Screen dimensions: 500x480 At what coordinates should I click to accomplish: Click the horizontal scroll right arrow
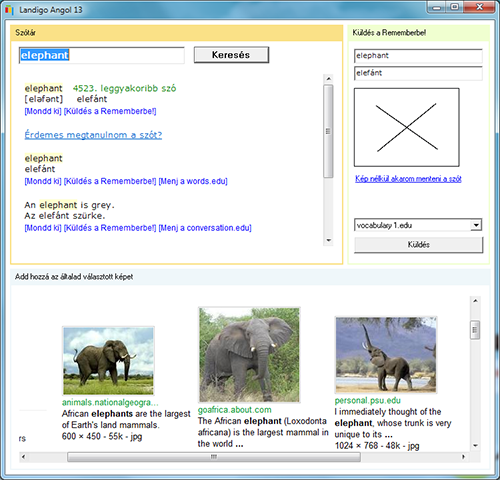[x=463, y=457]
